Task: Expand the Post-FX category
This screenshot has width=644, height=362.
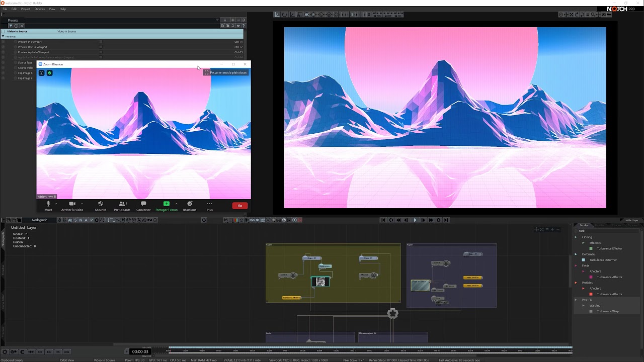Action: (x=576, y=300)
